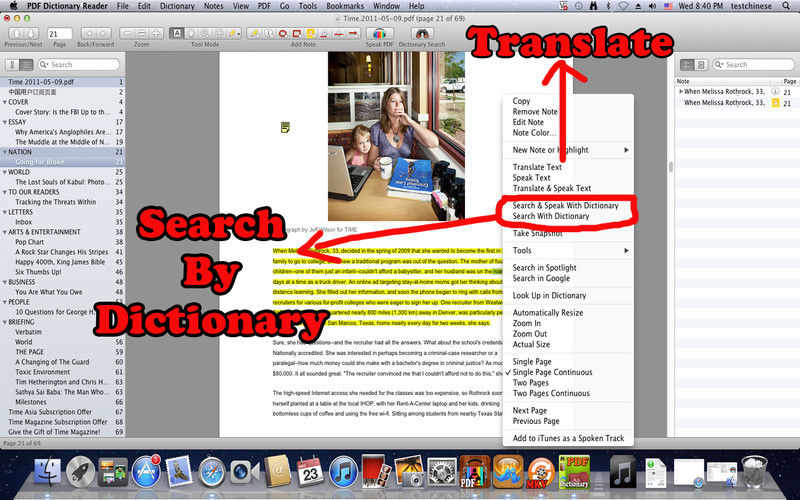The height and width of the screenshot is (500, 800).
Task: Add an anchored note from toolbar
Action: click(268, 34)
